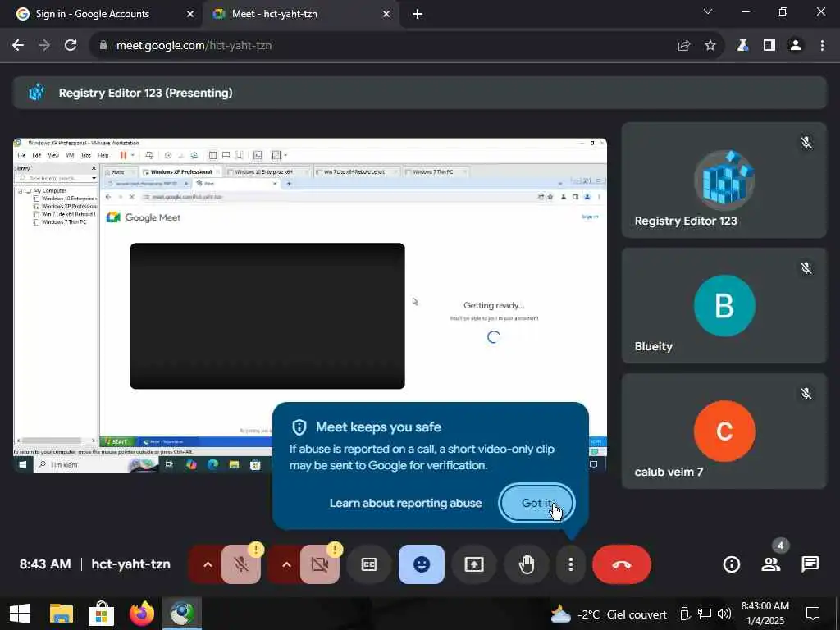Toggle the muted microphone button
The height and width of the screenshot is (630, 840).
coord(241,564)
